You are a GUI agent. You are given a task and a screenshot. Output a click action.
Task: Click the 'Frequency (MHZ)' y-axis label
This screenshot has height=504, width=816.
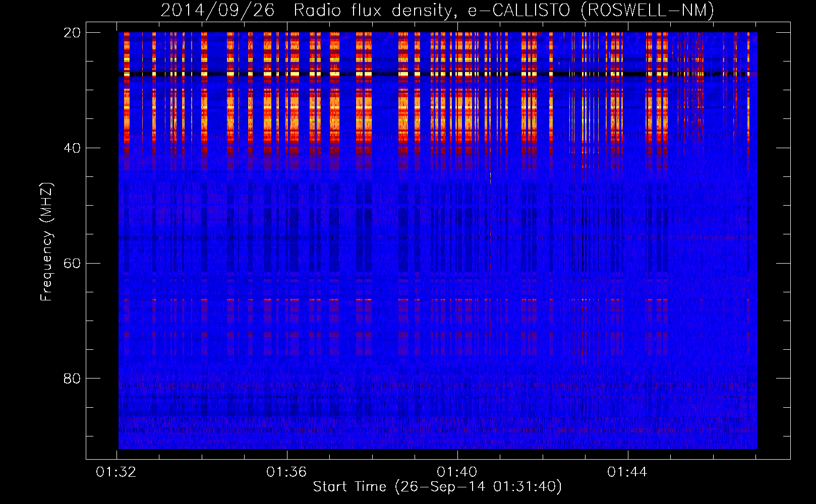pyautogui.click(x=46, y=241)
